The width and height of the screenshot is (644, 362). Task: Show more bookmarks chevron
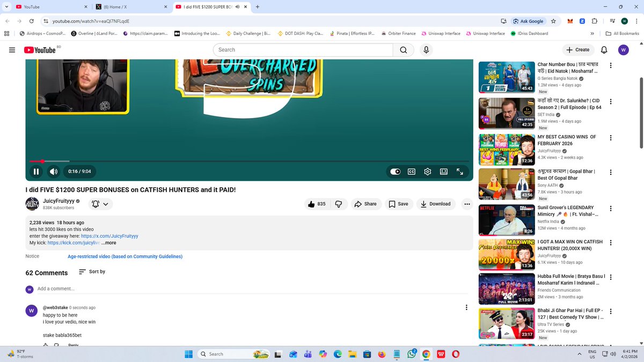592,33
